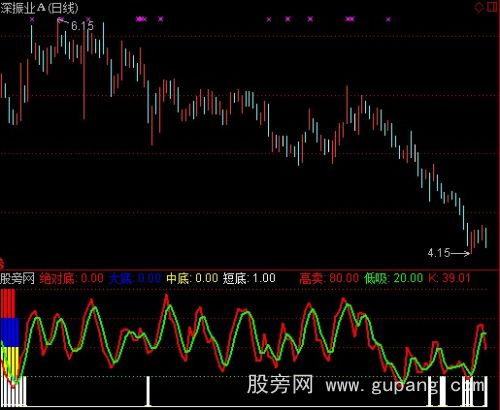Open the 股旁网 indicator name label
The width and height of the screenshot is (500, 410).
(17, 278)
